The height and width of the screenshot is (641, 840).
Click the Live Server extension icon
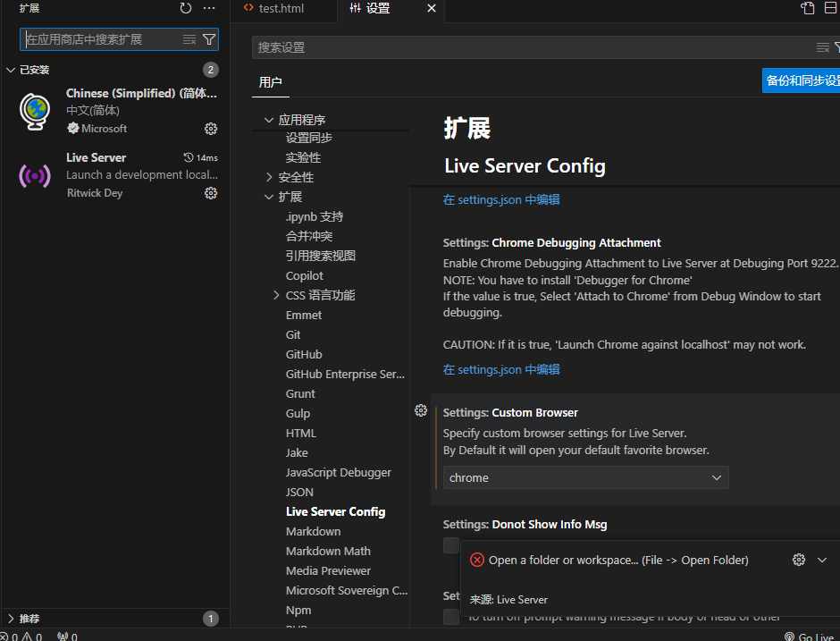pyautogui.click(x=35, y=176)
